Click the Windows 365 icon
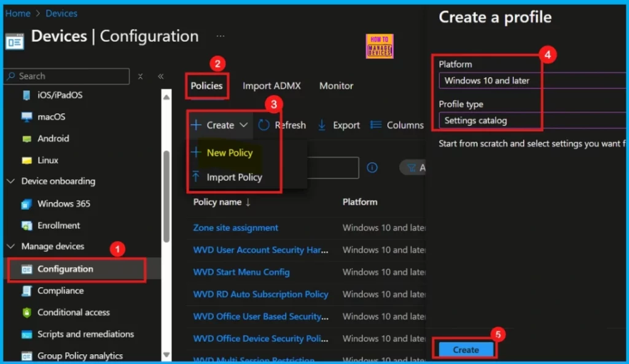The image size is (629, 364). pyautogui.click(x=26, y=204)
